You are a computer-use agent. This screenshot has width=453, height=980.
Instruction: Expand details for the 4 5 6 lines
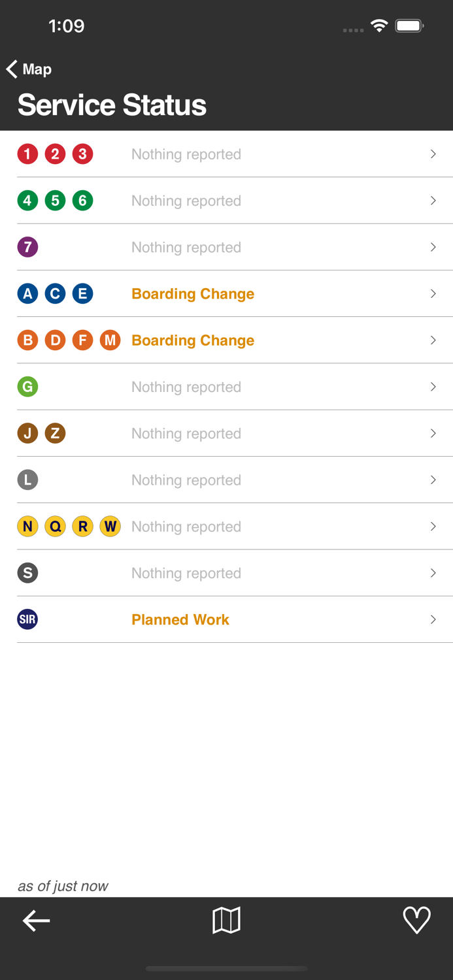click(433, 201)
